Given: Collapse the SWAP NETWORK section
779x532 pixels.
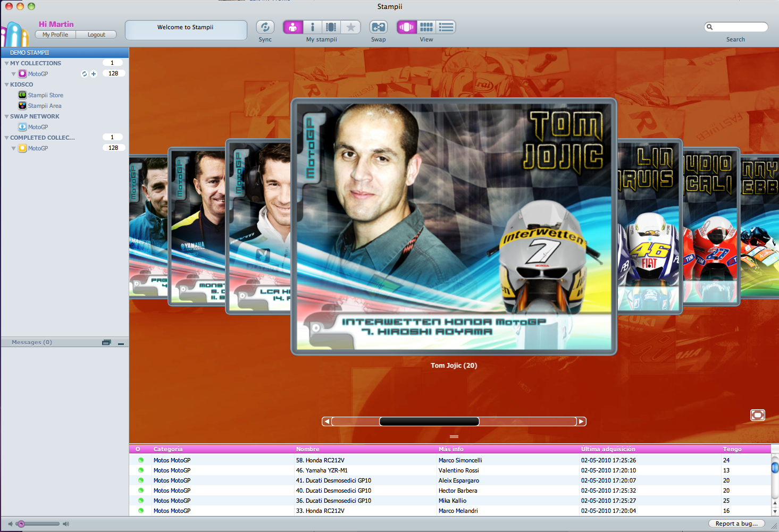Looking at the screenshot, I should [6, 116].
